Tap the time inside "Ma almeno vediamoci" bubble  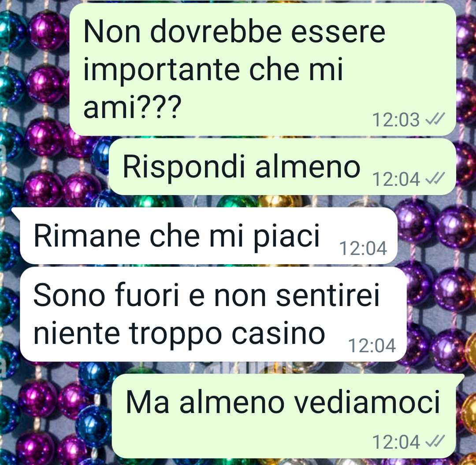click(x=396, y=442)
